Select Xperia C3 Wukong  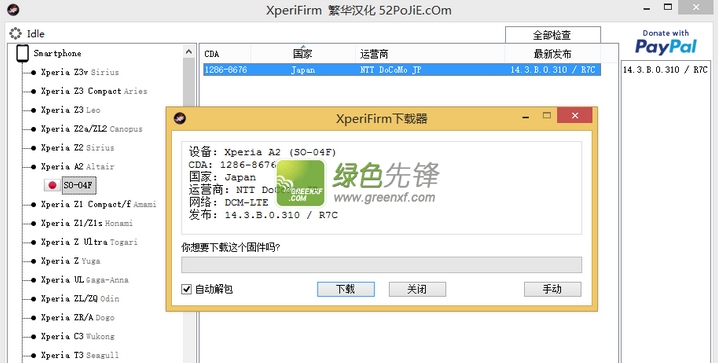click(x=77, y=336)
